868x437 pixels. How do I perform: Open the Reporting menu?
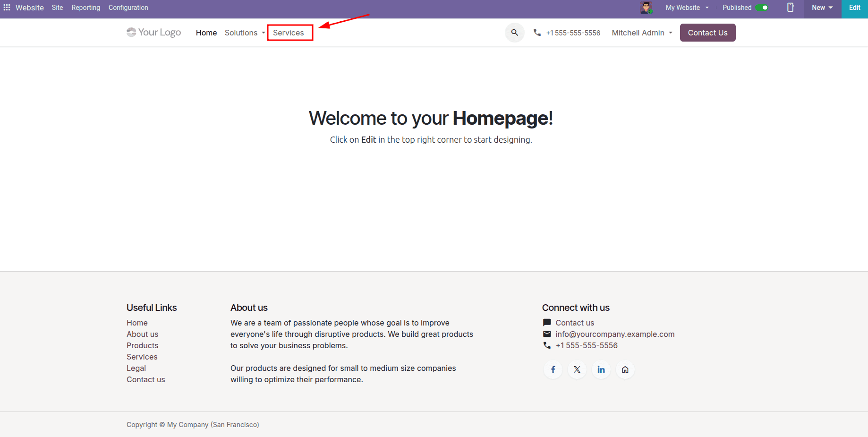pos(86,8)
